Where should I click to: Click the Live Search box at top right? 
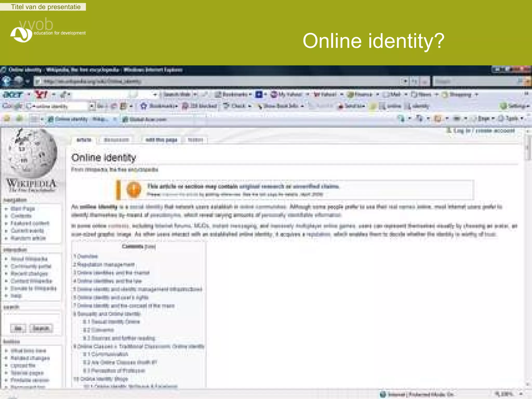point(475,82)
